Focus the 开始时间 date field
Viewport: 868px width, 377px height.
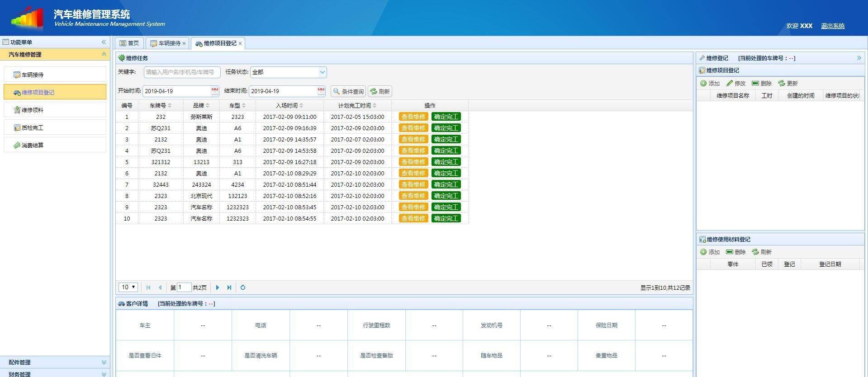(176, 91)
